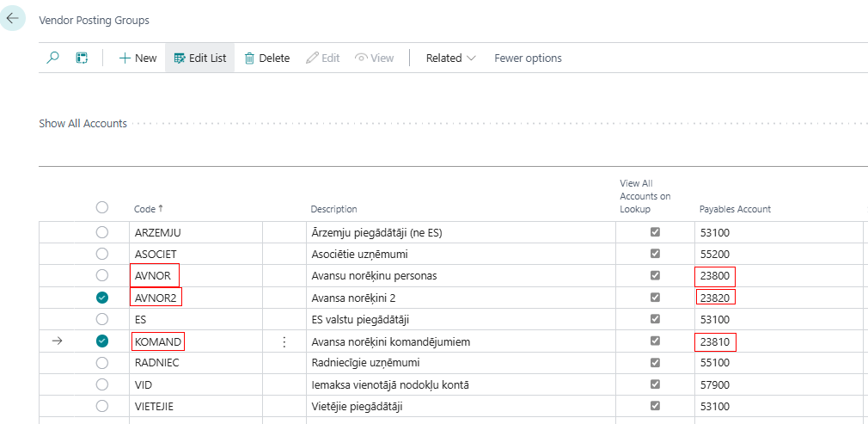Click description 'Avansu norēķinu personas'

coord(374,276)
